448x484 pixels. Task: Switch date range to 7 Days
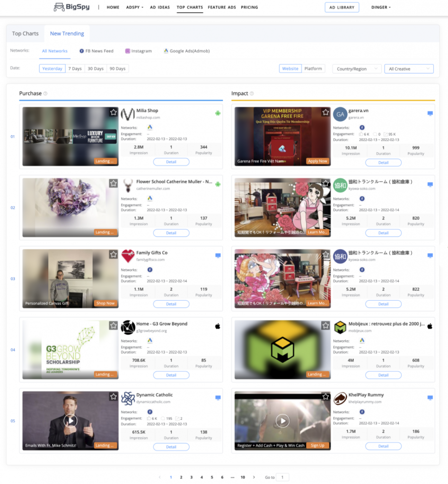[75, 69]
